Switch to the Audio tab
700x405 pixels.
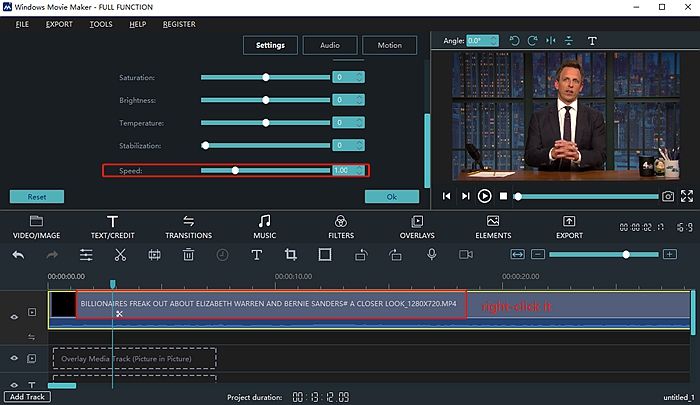point(329,45)
